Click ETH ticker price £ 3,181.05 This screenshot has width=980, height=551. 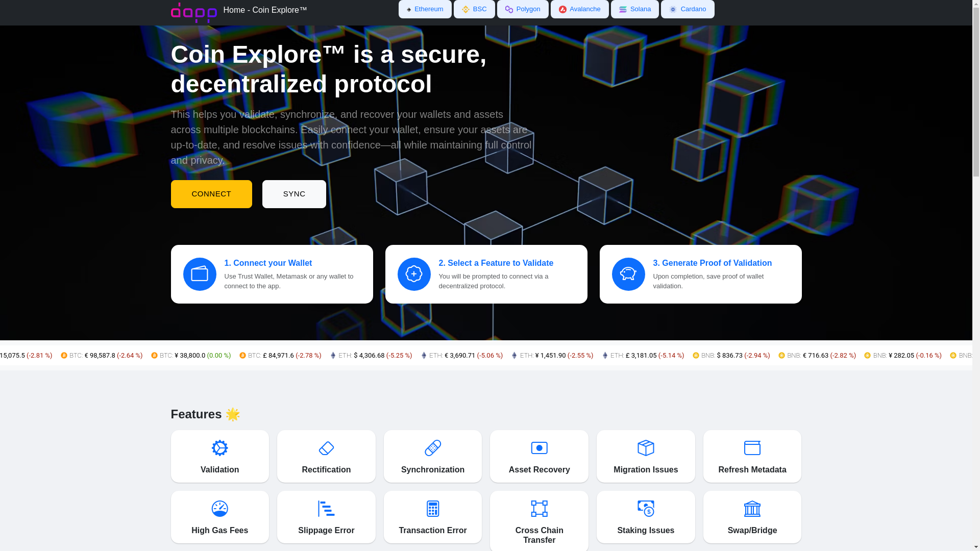pos(641,356)
